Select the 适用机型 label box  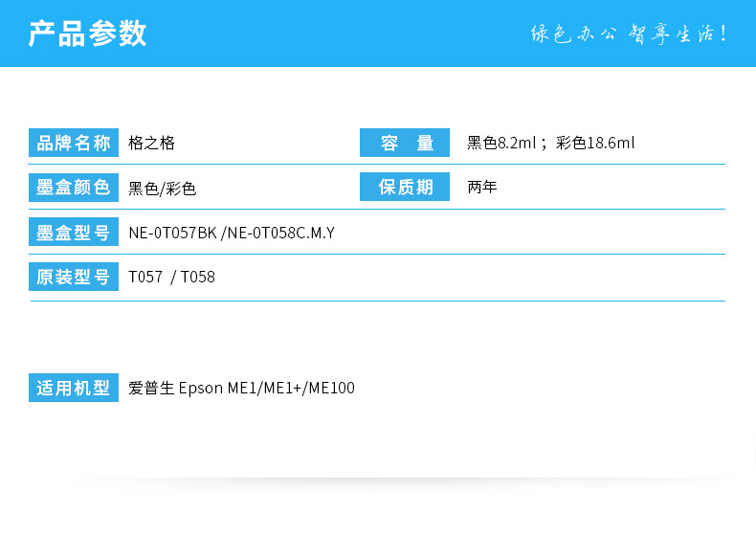click(74, 388)
